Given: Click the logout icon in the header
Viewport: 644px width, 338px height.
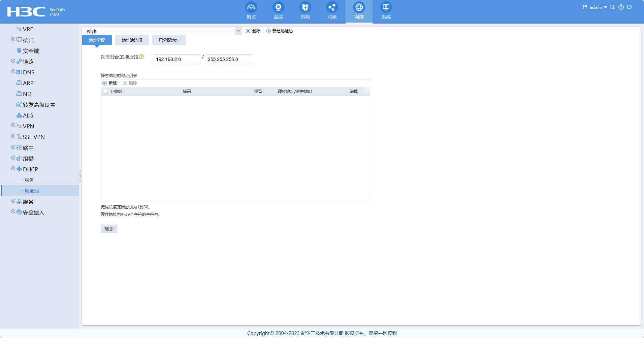Looking at the screenshot, I should point(630,7).
